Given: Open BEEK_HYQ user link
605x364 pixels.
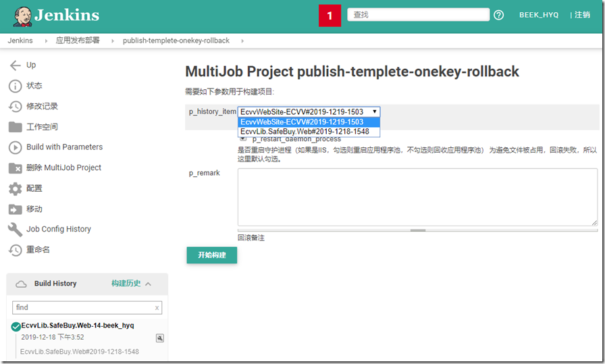Looking at the screenshot, I should [539, 15].
